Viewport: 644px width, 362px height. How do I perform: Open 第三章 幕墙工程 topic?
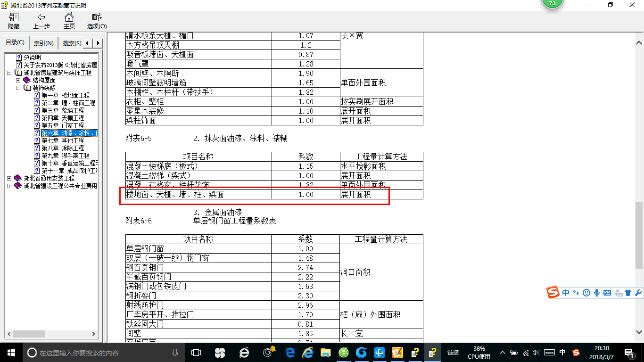point(63,110)
